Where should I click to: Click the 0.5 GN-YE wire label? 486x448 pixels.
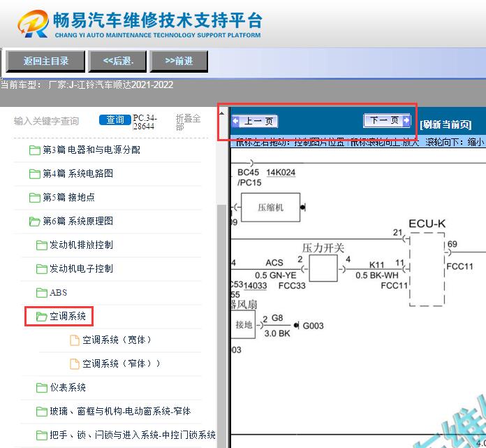point(276,275)
